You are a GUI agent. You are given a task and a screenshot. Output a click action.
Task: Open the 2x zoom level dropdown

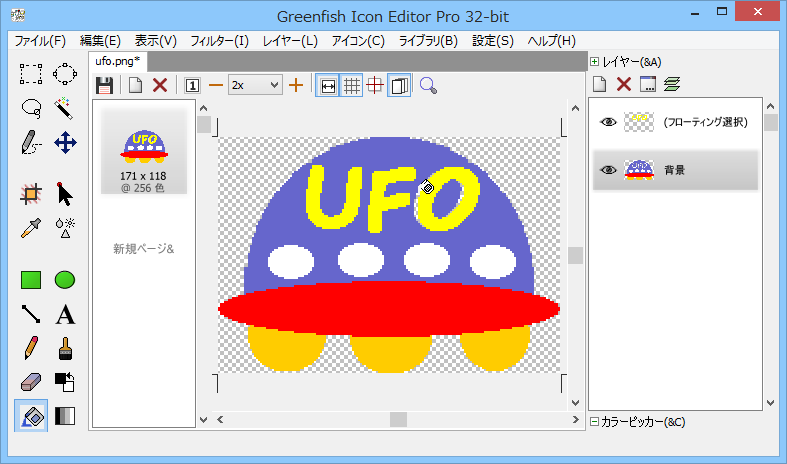tap(255, 85)
